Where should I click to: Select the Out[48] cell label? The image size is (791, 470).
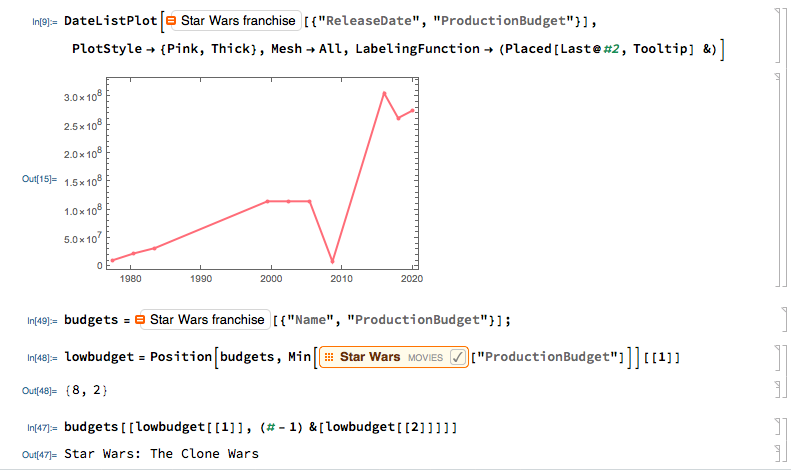pyautogui.click(x=39, y=391)
